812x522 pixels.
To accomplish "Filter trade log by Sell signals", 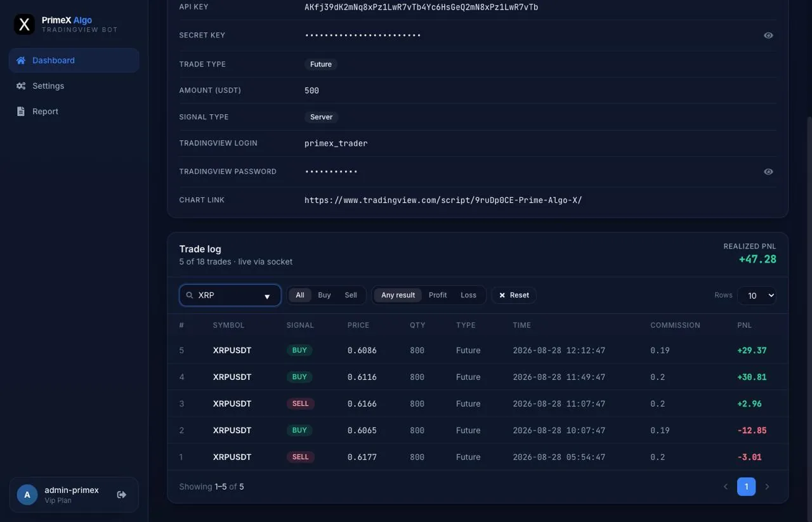I will coord(351,295).
